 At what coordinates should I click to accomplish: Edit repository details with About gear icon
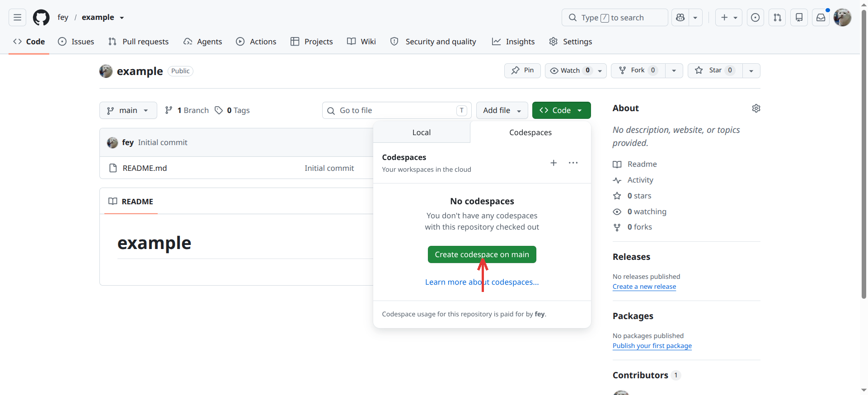click(x=756, y=108)
